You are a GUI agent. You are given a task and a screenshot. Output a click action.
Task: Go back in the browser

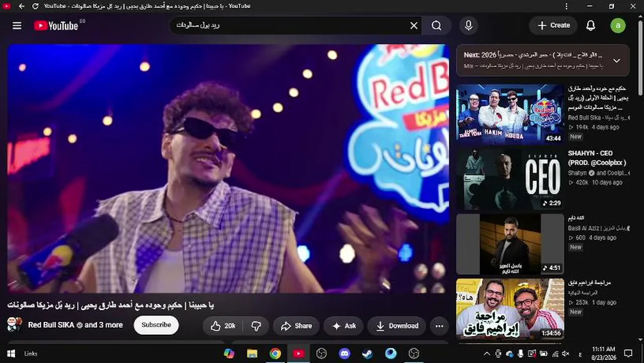point(21,6)
